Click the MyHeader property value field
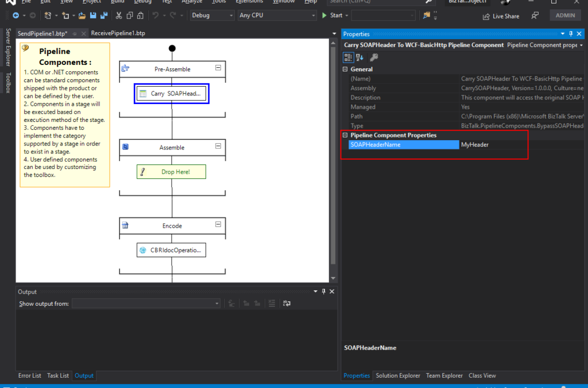 tap(521, 144)
